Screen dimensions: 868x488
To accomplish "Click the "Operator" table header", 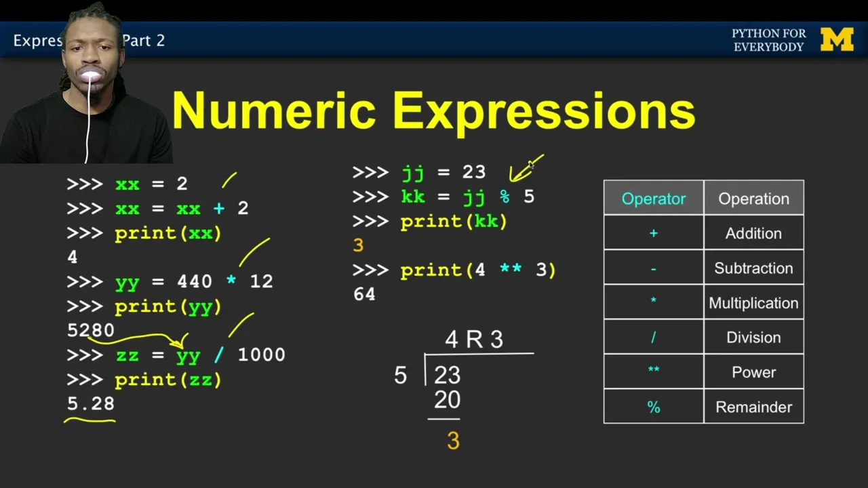I will click(x=654, y=199).
